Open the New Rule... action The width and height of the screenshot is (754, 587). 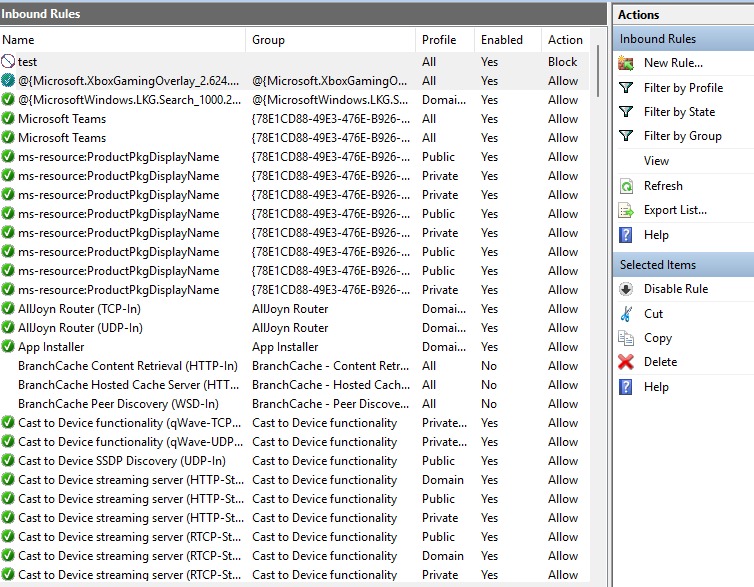click(x=673, y=63)
